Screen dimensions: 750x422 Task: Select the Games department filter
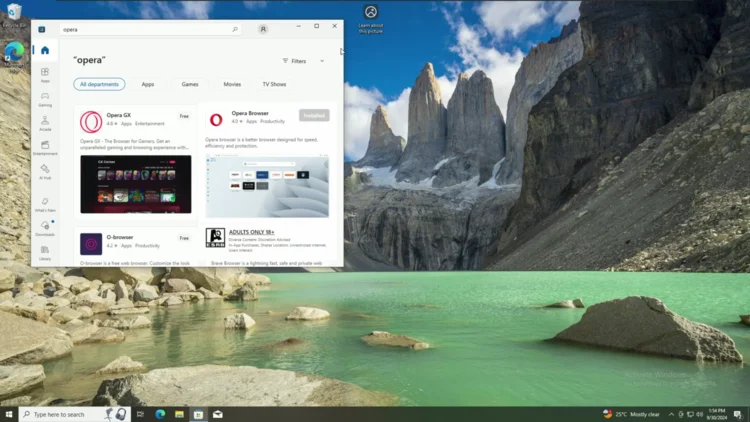pyautogui.click(x=190, y=84)
